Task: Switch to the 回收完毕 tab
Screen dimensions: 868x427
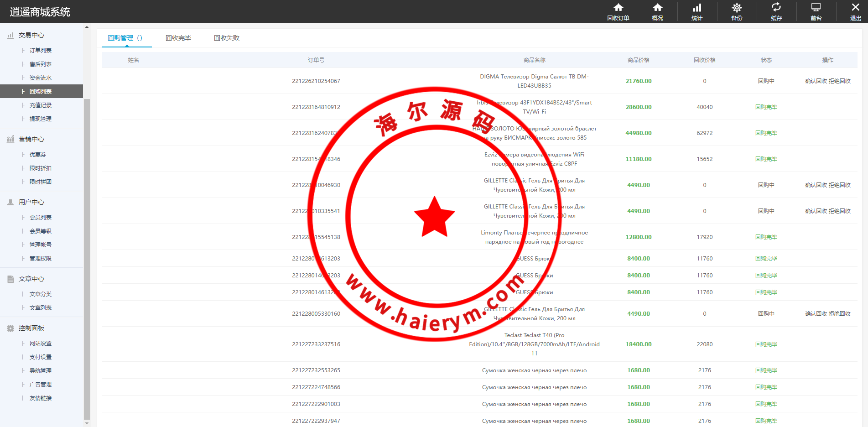Action: (x=178, y=38)
